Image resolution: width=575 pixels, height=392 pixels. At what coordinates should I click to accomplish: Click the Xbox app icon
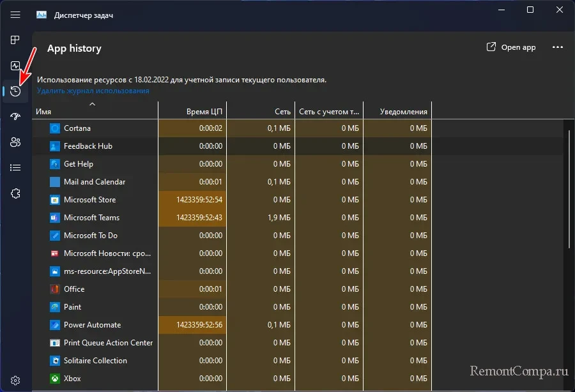55,379
